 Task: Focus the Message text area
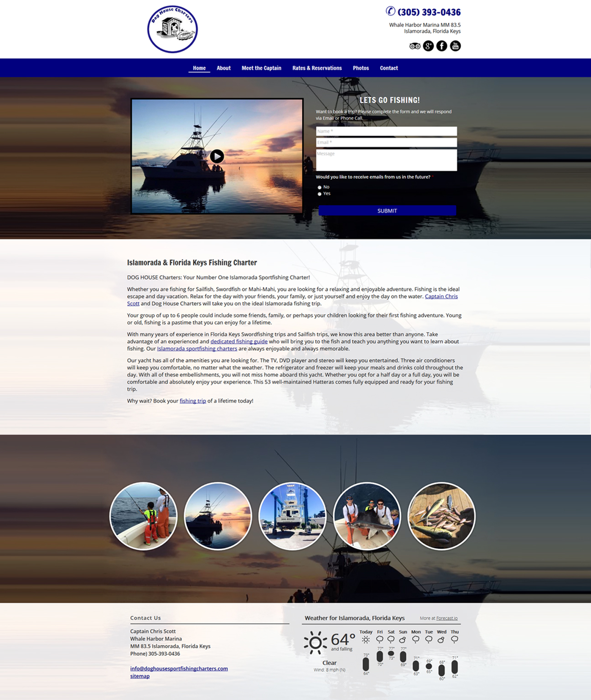386,160
